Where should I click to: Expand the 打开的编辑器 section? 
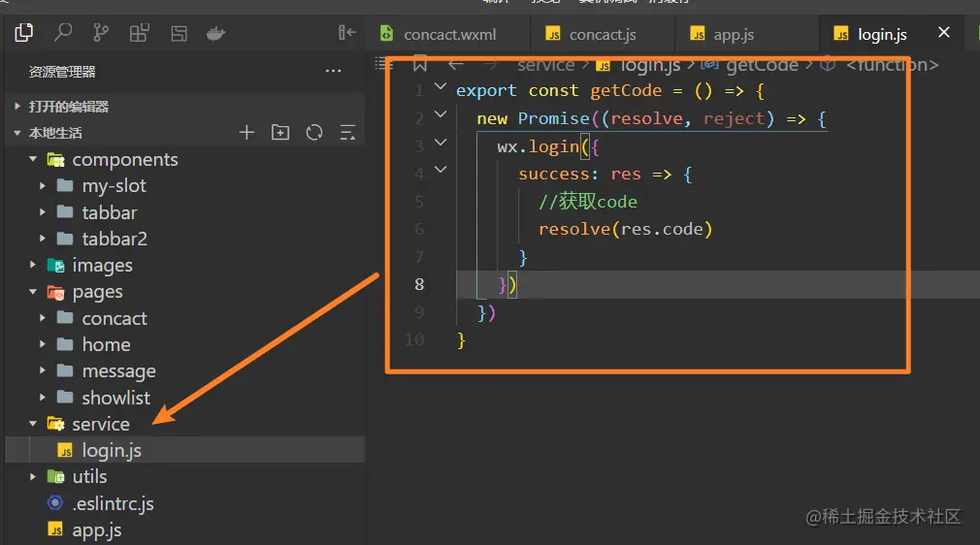click(185, 107)
